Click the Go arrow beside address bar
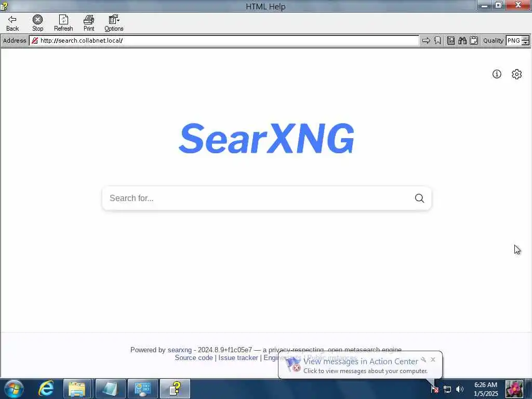532x399 pixels. (426, 41)
